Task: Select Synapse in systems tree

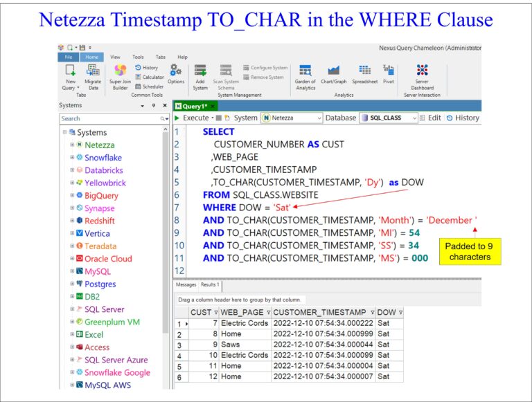Action: pos(100,208)
